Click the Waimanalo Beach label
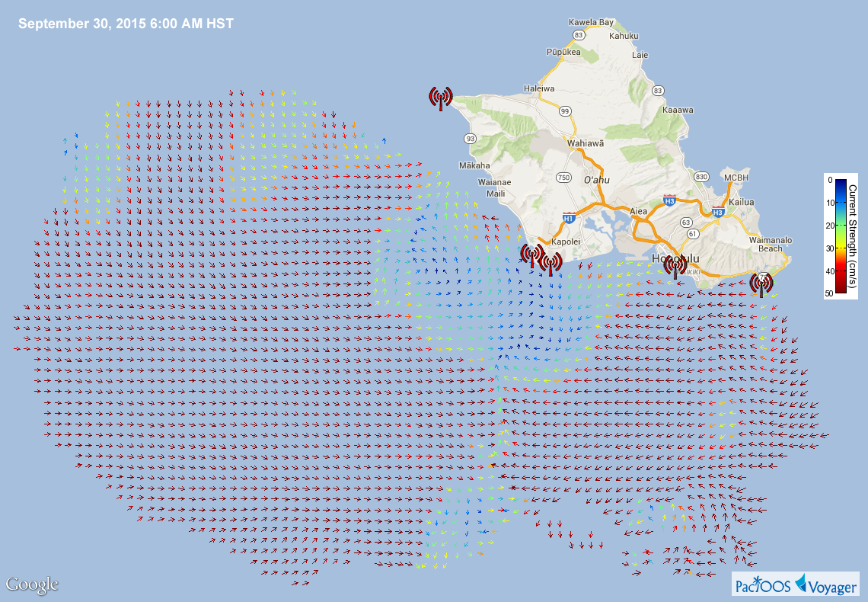868x602 pixels. click(x=770, y=245)
